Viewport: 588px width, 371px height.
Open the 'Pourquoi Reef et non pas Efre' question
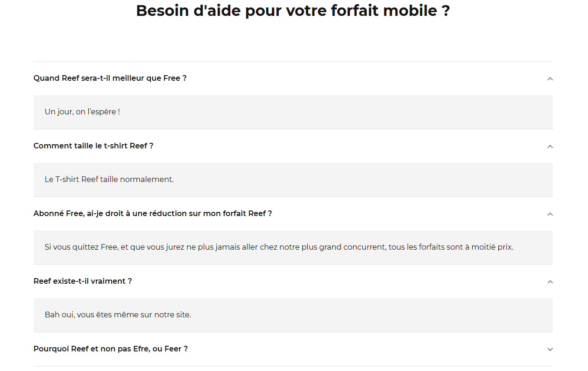coord(111,349)
